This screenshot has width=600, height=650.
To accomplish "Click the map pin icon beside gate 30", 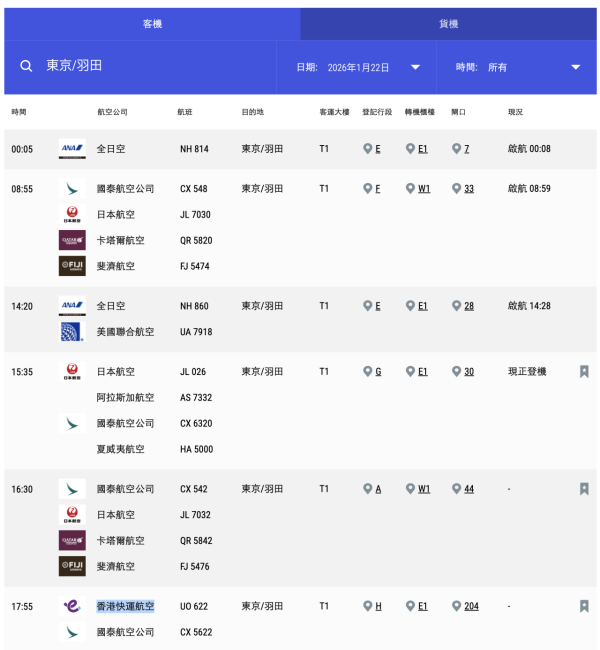I will (x=456, y=371).
